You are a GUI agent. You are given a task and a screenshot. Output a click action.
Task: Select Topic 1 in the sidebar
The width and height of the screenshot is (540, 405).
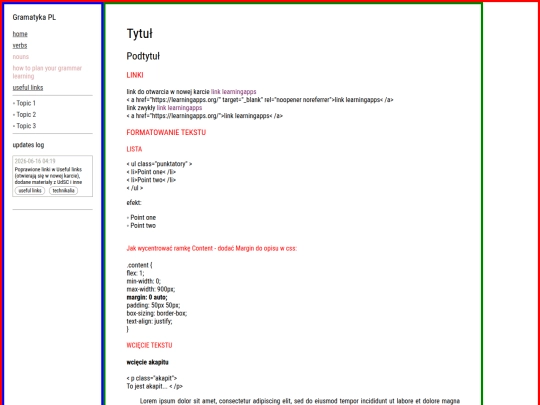click(x=24, y=103)
